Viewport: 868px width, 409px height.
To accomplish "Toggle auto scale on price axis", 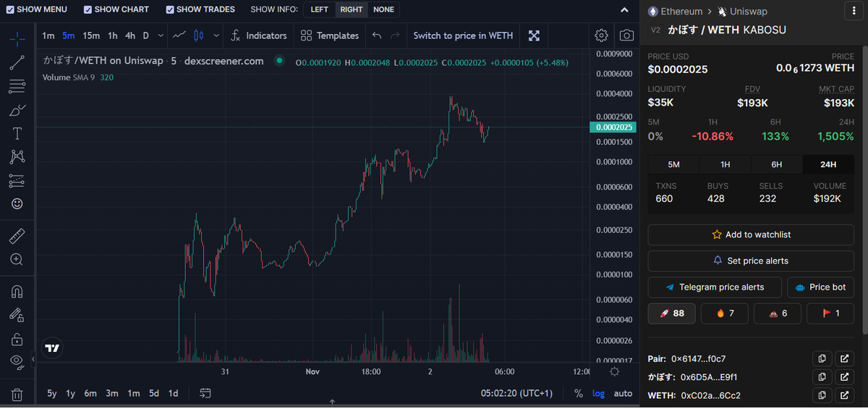I will (623, 393).
